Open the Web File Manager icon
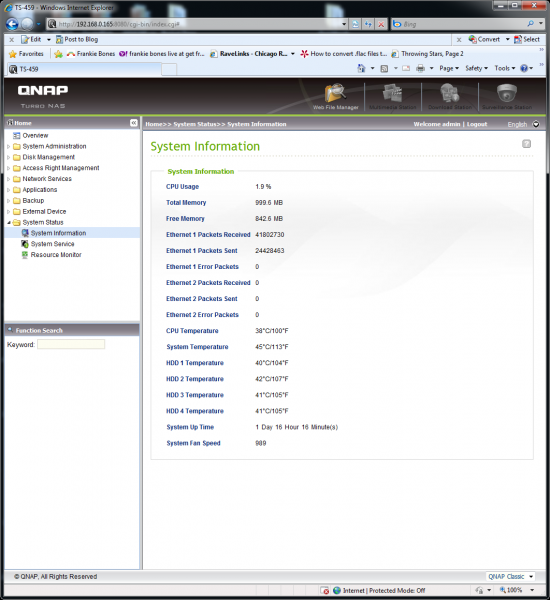550x600 pixels. click(336, 96)
